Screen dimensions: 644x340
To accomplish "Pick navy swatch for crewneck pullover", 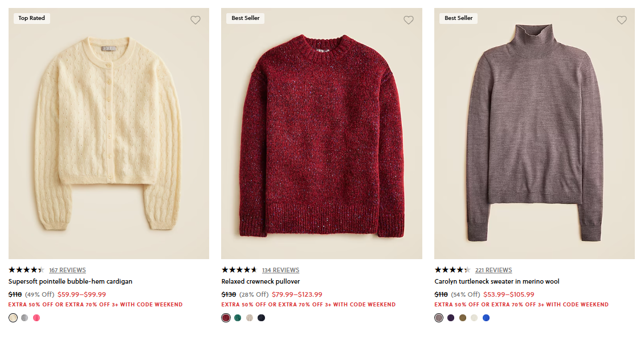I will coord(262,318).
